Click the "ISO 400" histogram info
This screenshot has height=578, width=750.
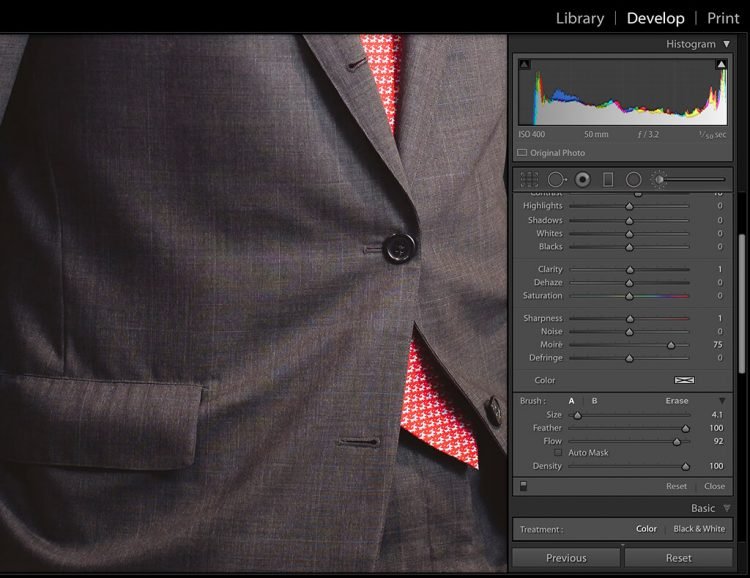531,134
